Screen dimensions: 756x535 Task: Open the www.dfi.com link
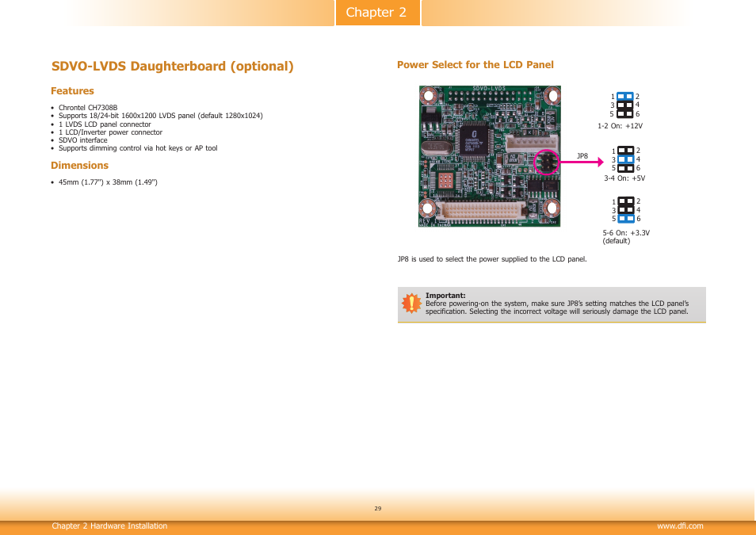[x=680, y=525]
